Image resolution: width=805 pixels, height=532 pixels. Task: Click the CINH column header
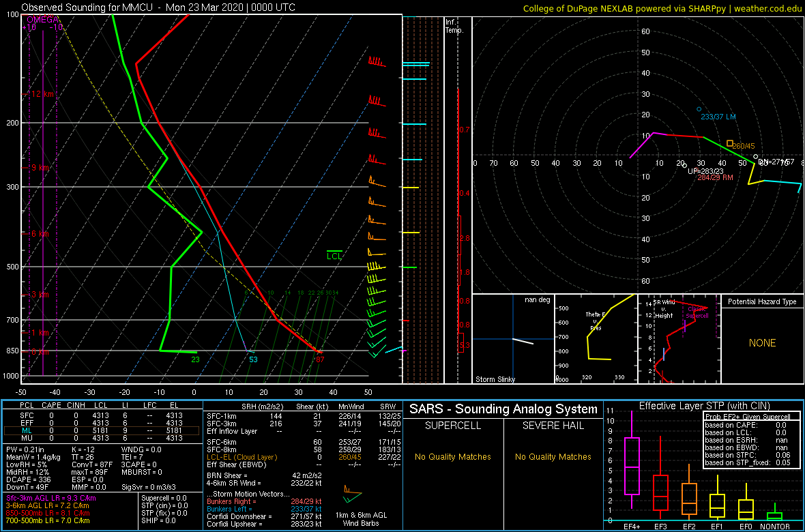[76, 407]
